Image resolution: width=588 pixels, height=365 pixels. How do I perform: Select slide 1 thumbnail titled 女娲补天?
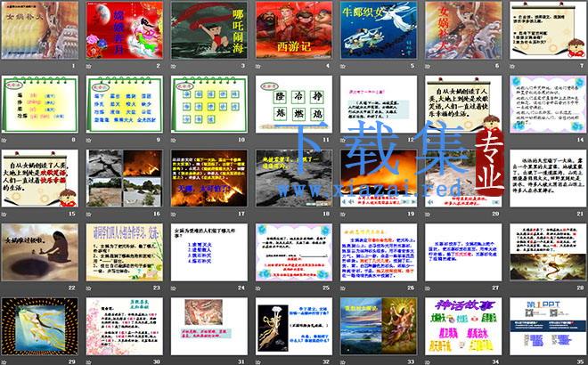(40, 30)
